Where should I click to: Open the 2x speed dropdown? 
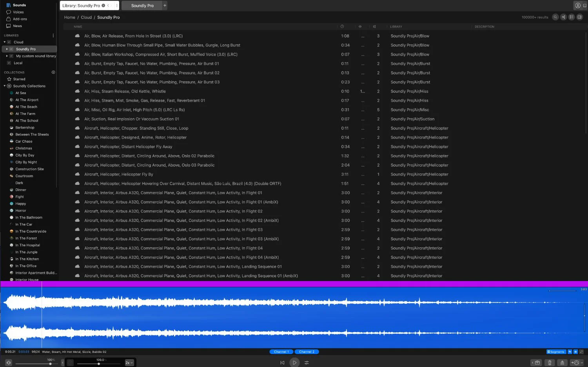(129, 363)
